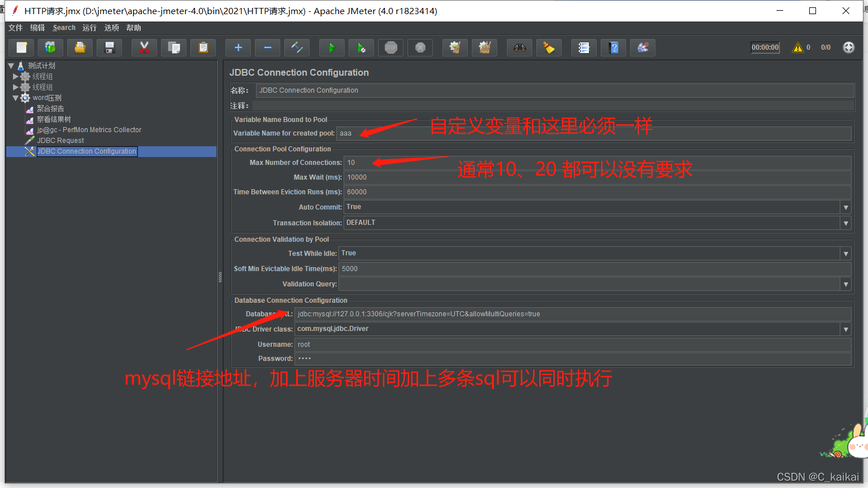Click the Stop test icon

(391, 48)
